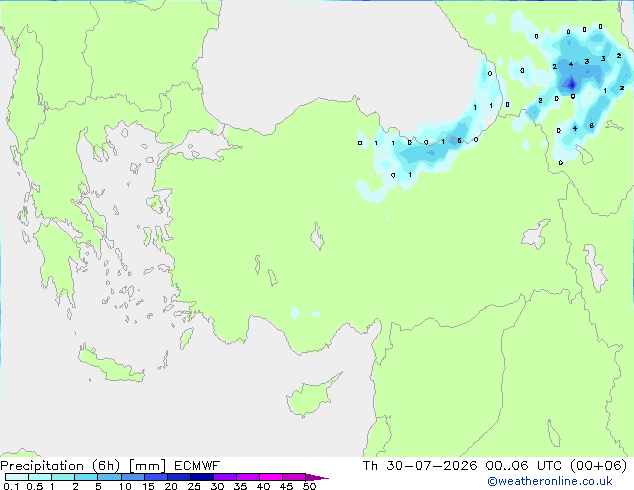The image size is (634, 490).
Task: Choose the 20–25 mm dark blue swatch
Action: pos(179,477)
